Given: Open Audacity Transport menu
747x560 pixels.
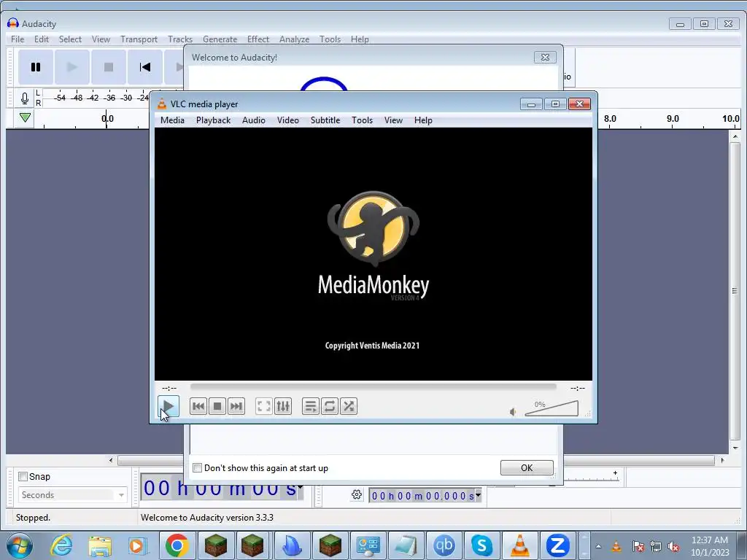Looking at the screenshot, I should (139, 39).
